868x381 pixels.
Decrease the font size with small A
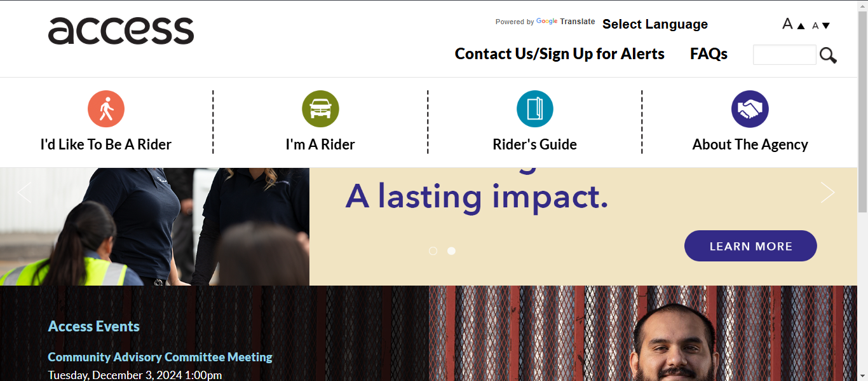click(x=821, y=25)
